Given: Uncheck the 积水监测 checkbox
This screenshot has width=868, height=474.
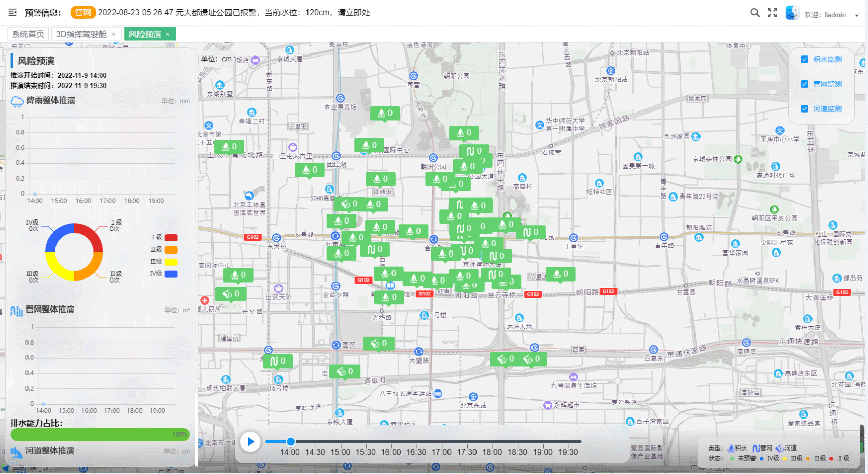Looking at the screenshot, I should [x=805, y=59].
